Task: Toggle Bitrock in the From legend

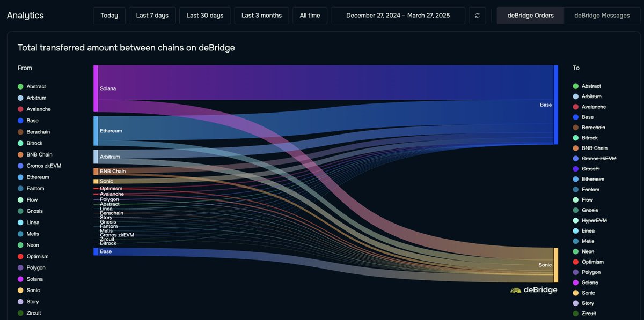Action: [30, 143]
